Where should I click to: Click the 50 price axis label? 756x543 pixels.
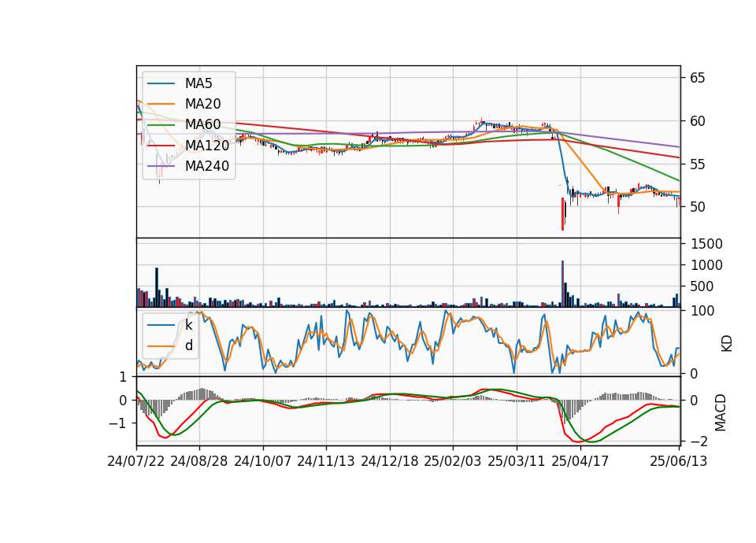tap(697, 207)
